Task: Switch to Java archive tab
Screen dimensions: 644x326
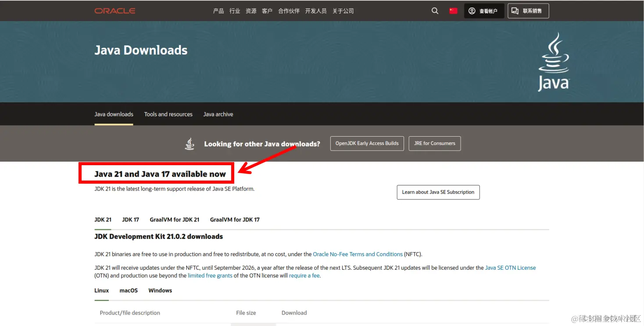Action: [x=218, y=114]
